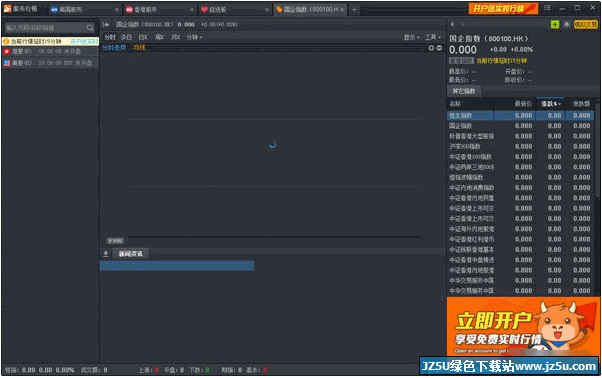This screenshot has width=602, height=378.
Task: Collapse the left panel with arrow icon
Action: pyautogui.click(x=106, y=25)
